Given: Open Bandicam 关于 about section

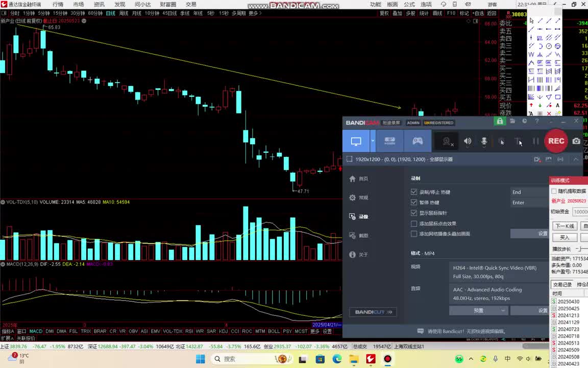Looking at the screenshot, I should click(359, 255).
